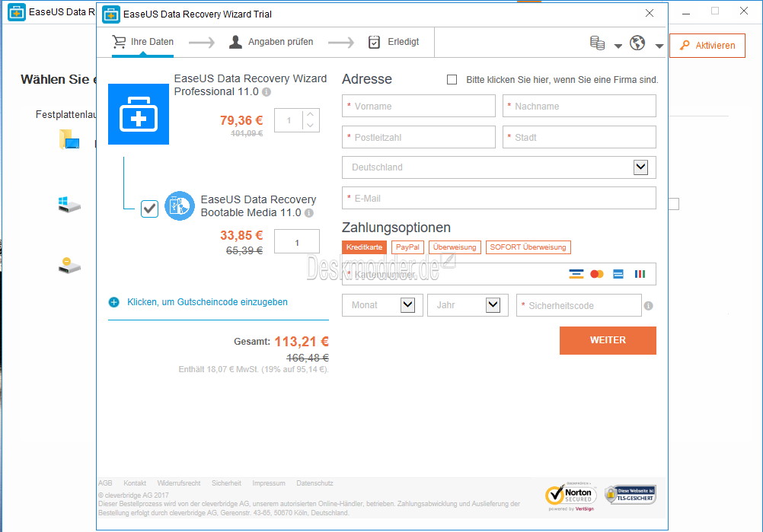Open the Datenschutz footer link
The width and height of the screenshot is (763, 532).
click(x=314, y=483)
